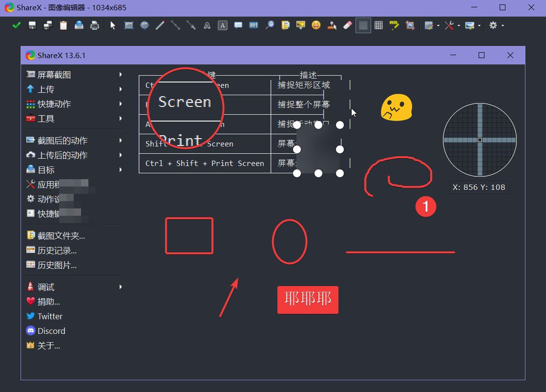Open the wrench-and-screwdriver tools dropdown
Screen dimensions: 546x392
453,25
